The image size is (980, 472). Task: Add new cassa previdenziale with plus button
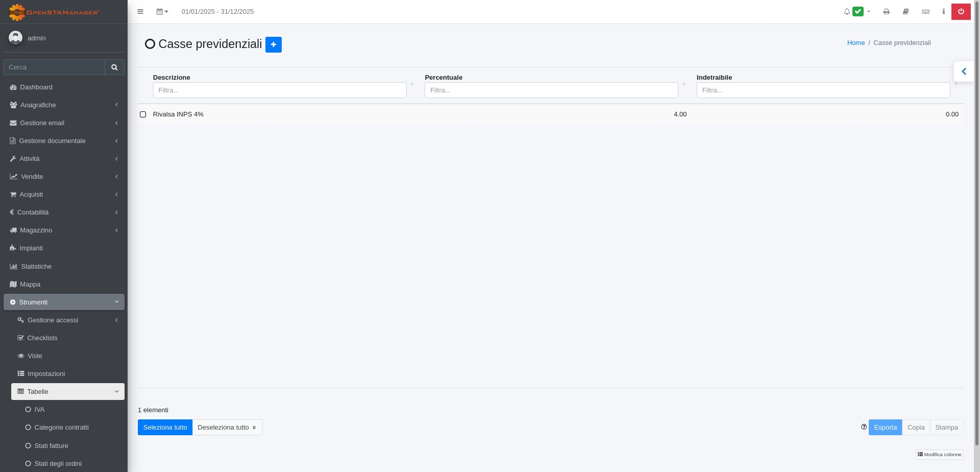273,44
